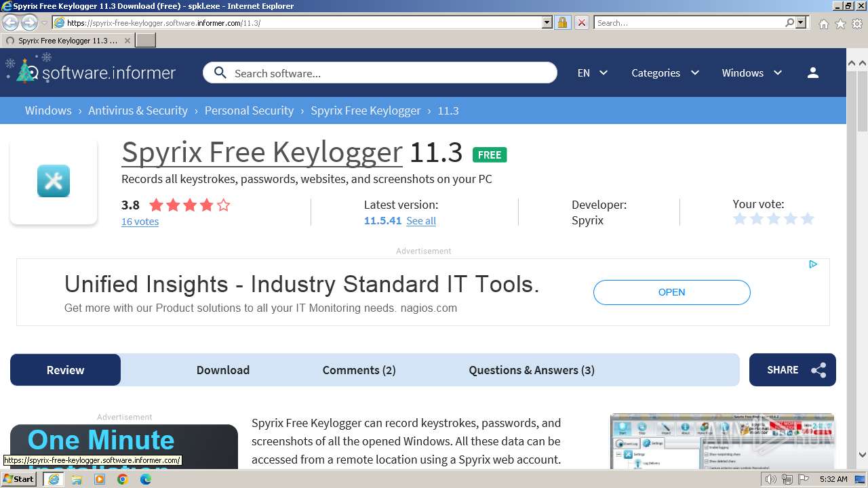Click the search magnifier in IE search box
868x488 pixels.
tap(789, 23)
